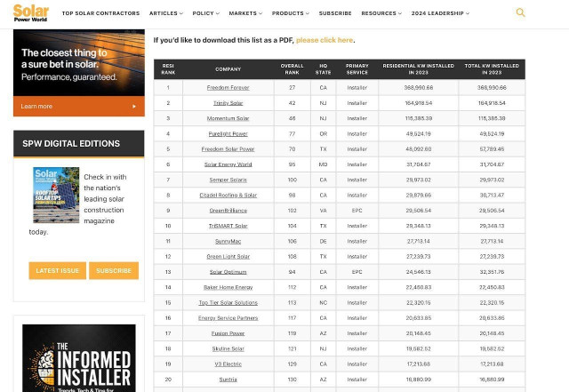This screenshot has height=392, width=569.
Task: Open the TriSMART Solar link
Action: pos(228,226)
